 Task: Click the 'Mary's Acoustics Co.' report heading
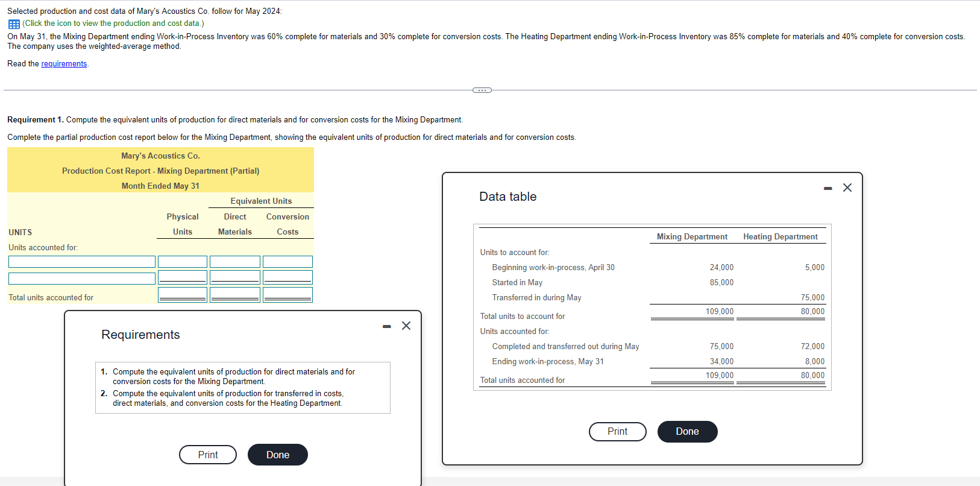(160, 156)
